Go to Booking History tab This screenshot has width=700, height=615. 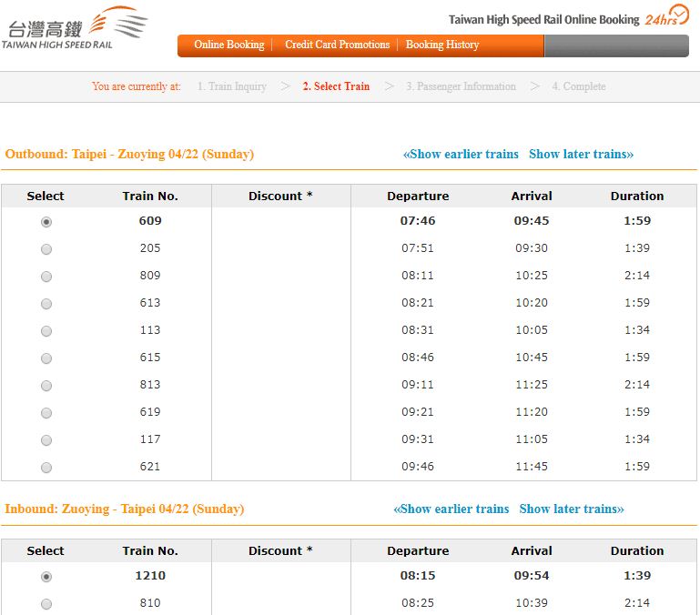tap(441, 45)
